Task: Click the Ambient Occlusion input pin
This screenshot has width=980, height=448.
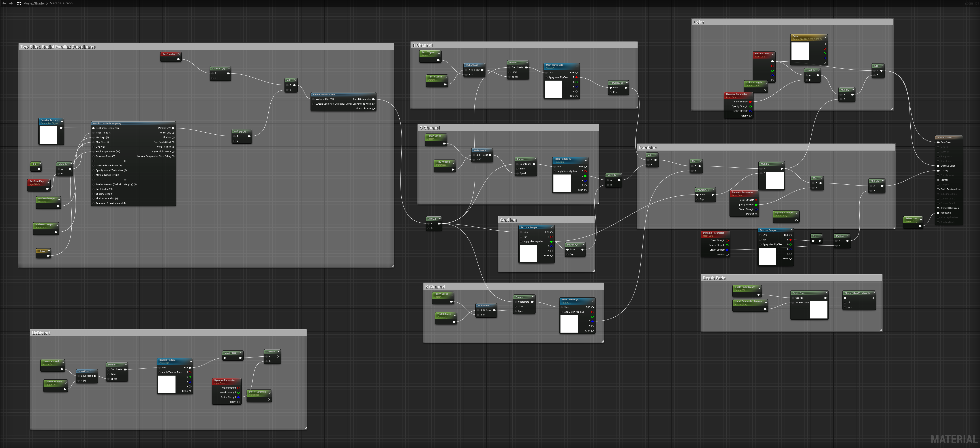Action: point(938,208)
